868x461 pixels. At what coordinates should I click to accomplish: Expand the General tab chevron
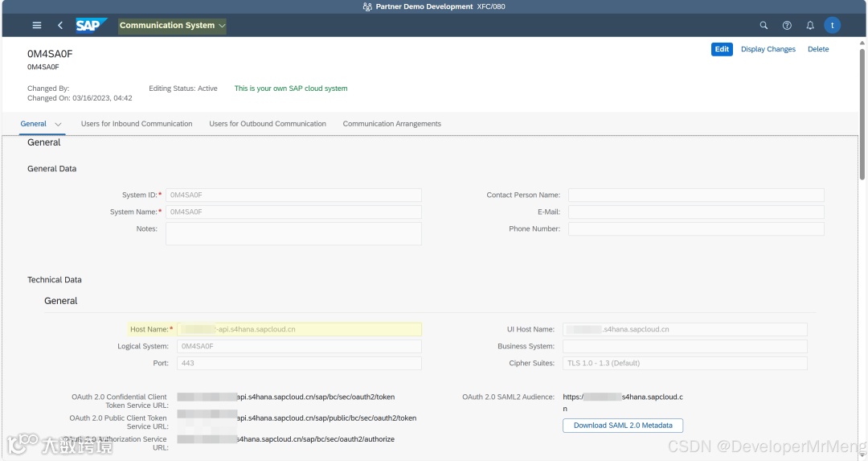tap(58, 124)
